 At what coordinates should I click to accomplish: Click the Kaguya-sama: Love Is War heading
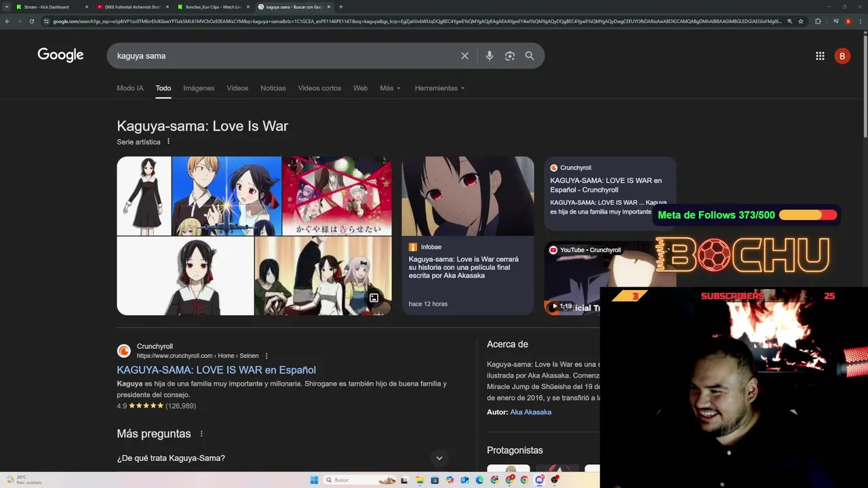click(x=202, y=126)
